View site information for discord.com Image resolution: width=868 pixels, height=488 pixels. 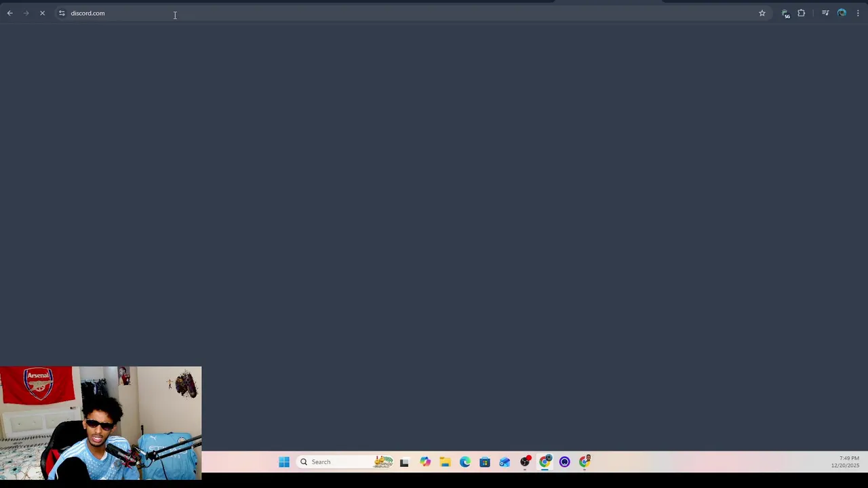62,13
